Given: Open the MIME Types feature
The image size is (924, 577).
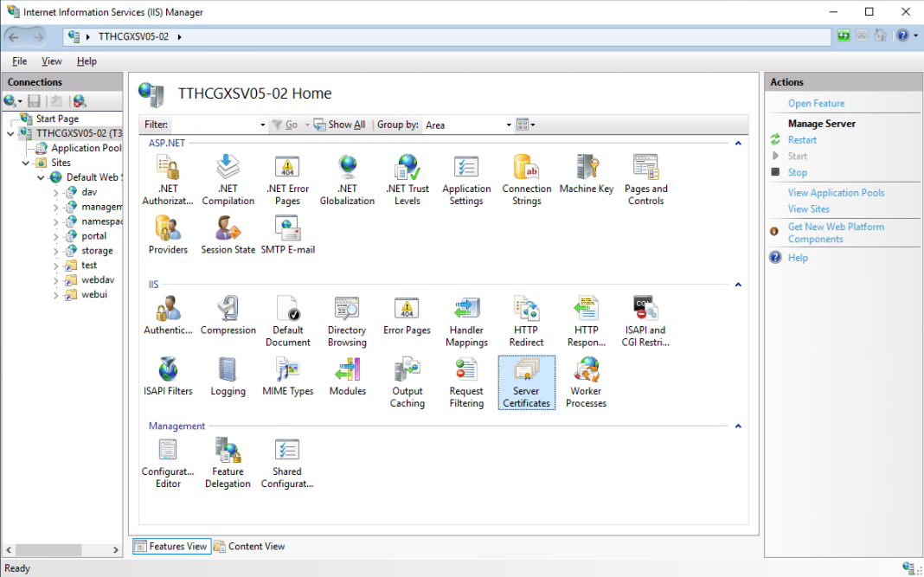Looking at the screenshot, I should 287,376.
